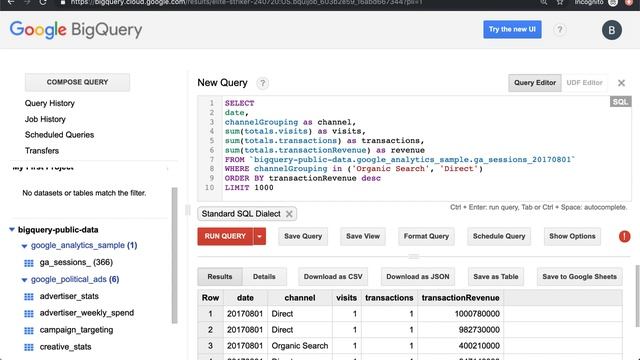Open the advertiser_stats table
The image size is (640, 360).
click(69, 296)
